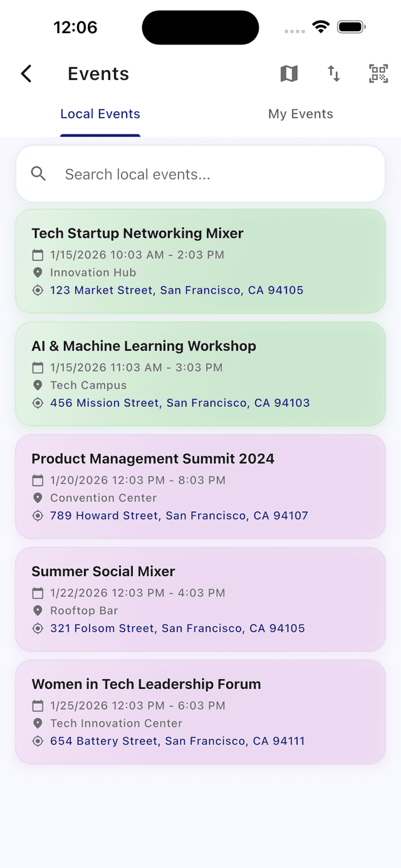The height and width of the screenshot is (868, 401).
Task: Click location pin icon beside Innovation Hub
Action: 38,273
